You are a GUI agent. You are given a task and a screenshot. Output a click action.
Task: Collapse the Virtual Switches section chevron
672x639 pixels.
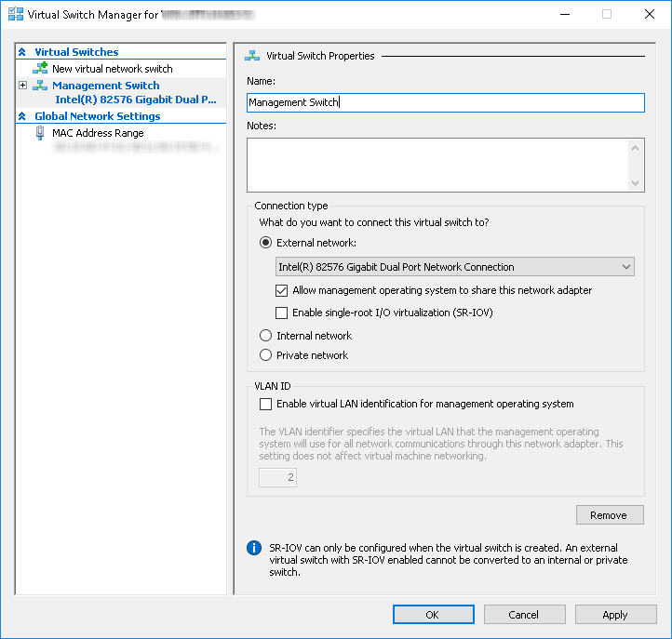[22, 52]
